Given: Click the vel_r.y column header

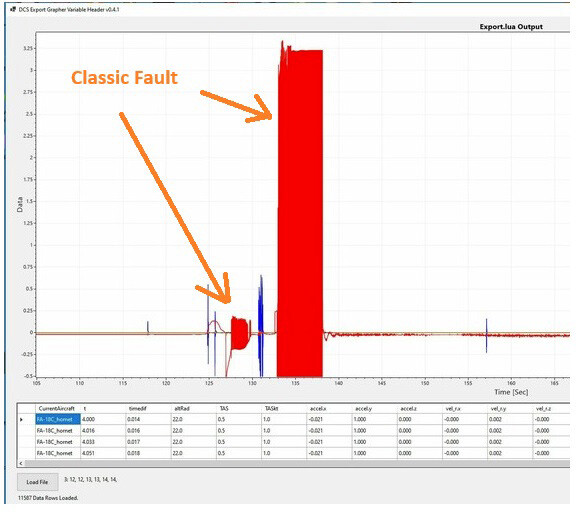Looking at the screenshot, I should coord(510,408).
